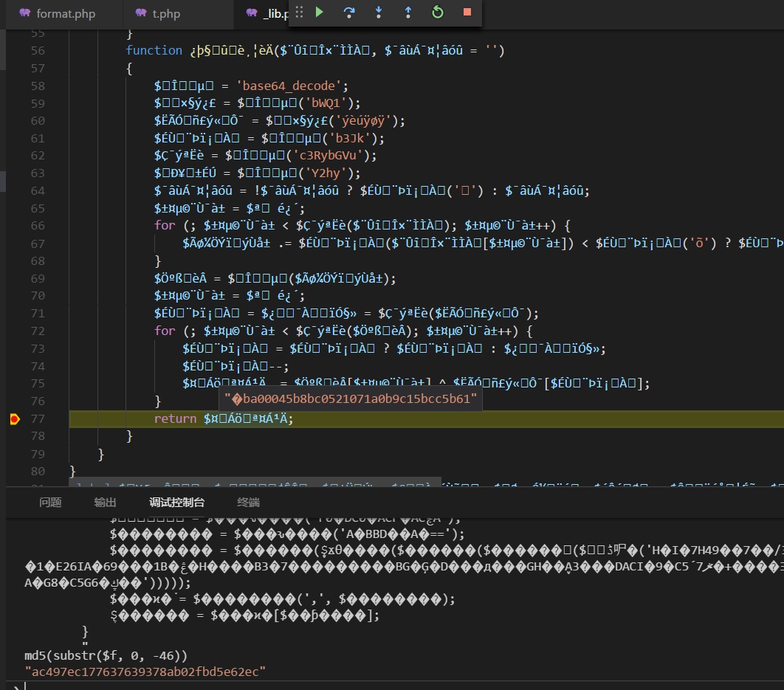
Task: Click line number 56 in the gutter
Action: tap(38, 50)
